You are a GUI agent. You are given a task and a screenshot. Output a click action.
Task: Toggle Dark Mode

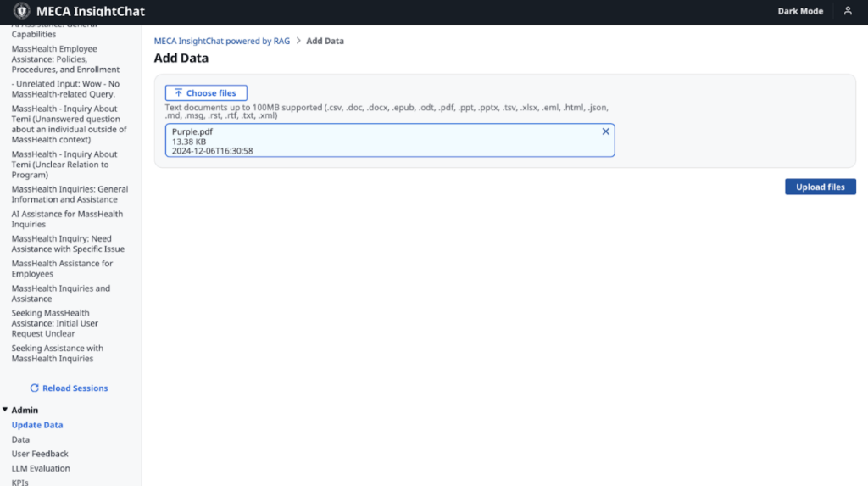[x=800, y=11]
